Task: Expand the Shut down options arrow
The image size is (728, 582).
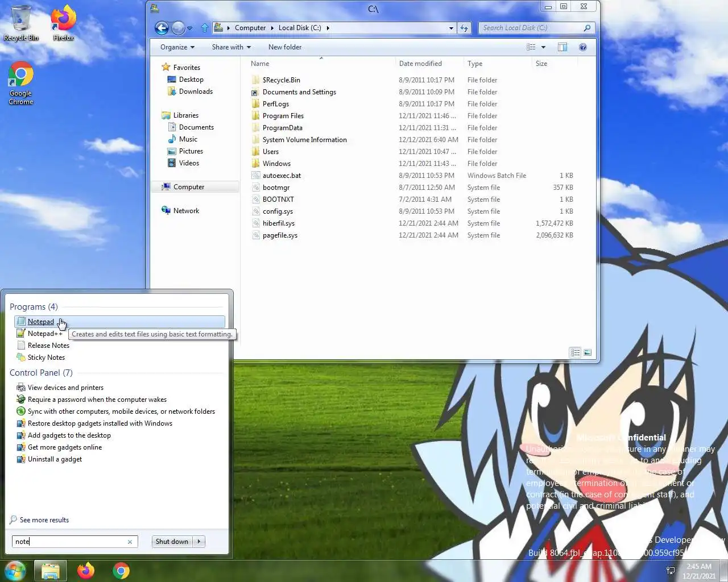Action: [199, 542]
